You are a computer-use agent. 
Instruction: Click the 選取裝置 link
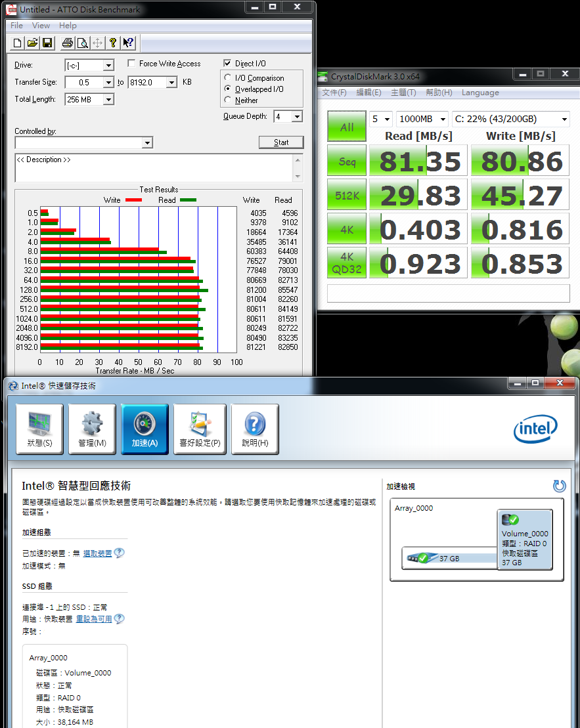pos(98,553)
